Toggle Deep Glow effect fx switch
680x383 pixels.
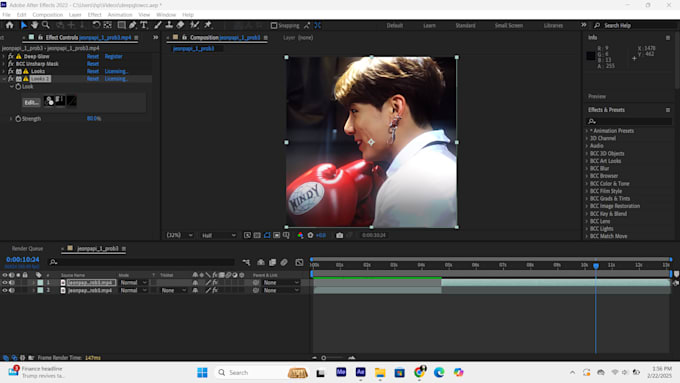point(11,56)
